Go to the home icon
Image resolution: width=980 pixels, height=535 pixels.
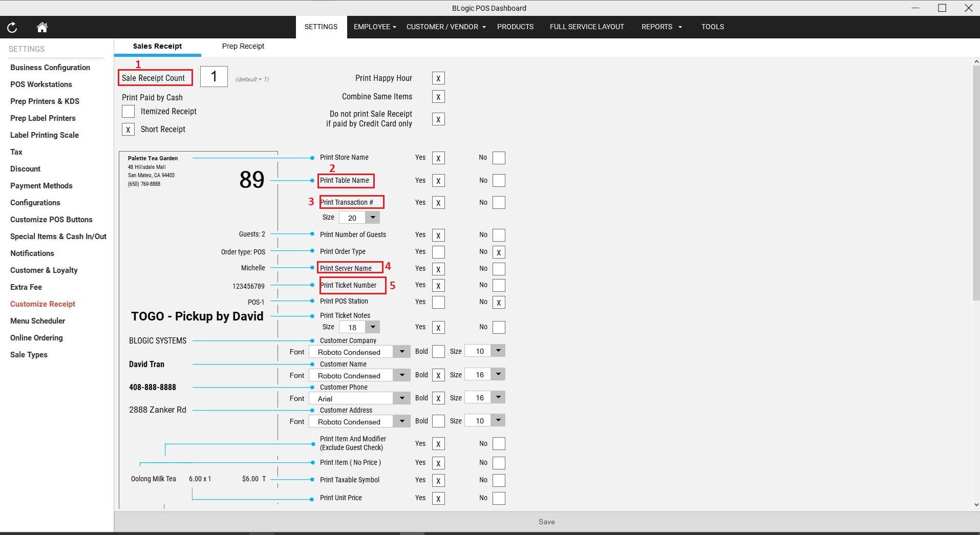(x=42, y=27)
